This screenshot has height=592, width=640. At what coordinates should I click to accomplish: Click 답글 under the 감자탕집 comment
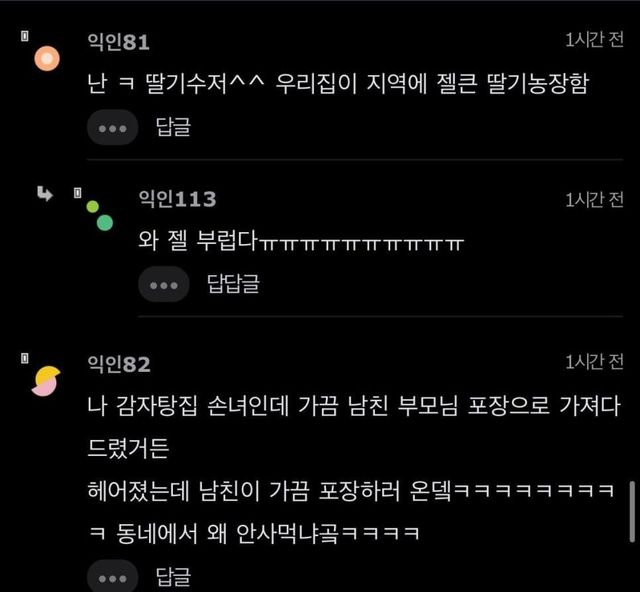[x=173, y=576]
